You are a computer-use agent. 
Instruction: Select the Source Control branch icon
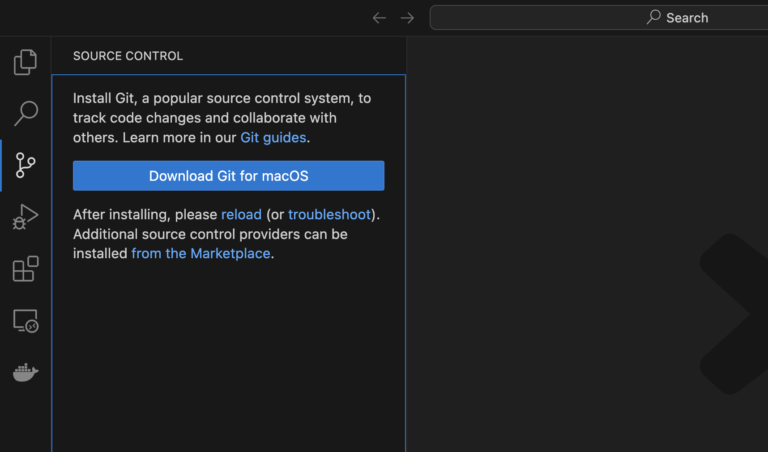[x=25, y=165]
